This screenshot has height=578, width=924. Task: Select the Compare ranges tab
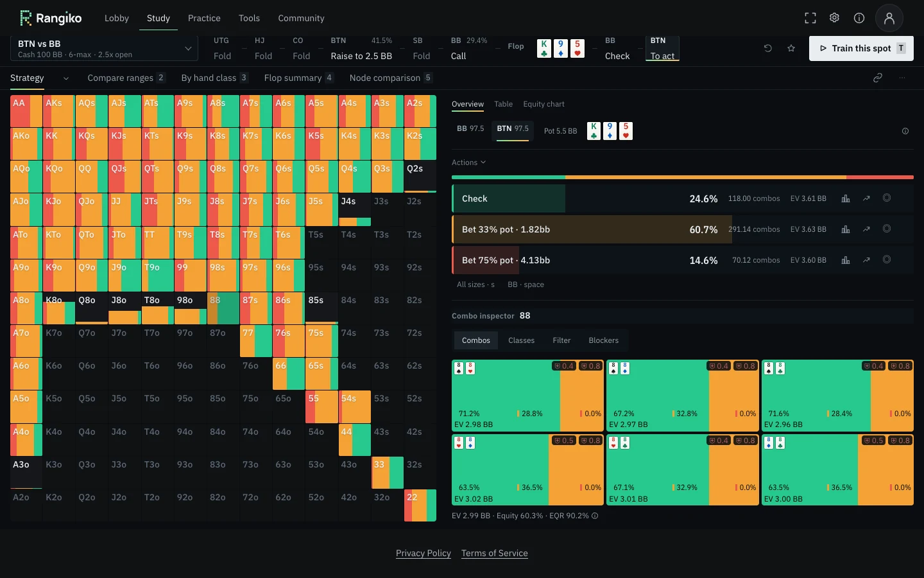point(126,78)
